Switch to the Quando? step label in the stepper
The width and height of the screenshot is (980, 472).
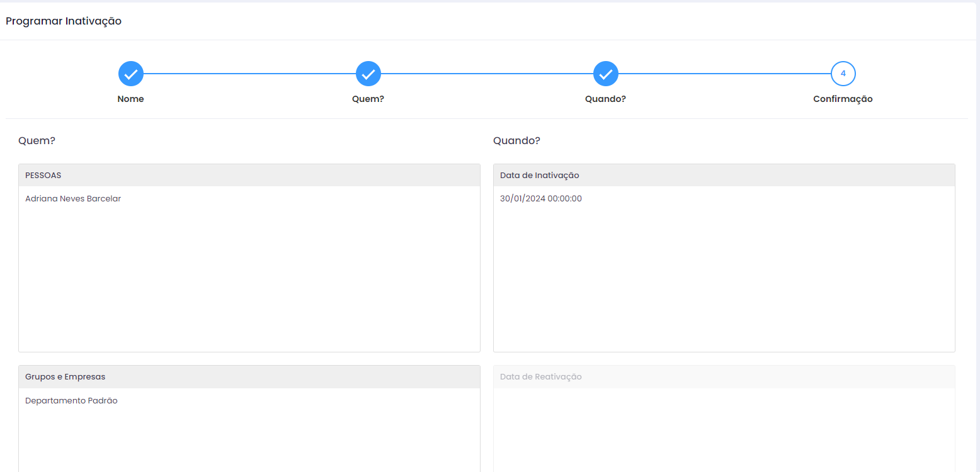tap(606, 99)
